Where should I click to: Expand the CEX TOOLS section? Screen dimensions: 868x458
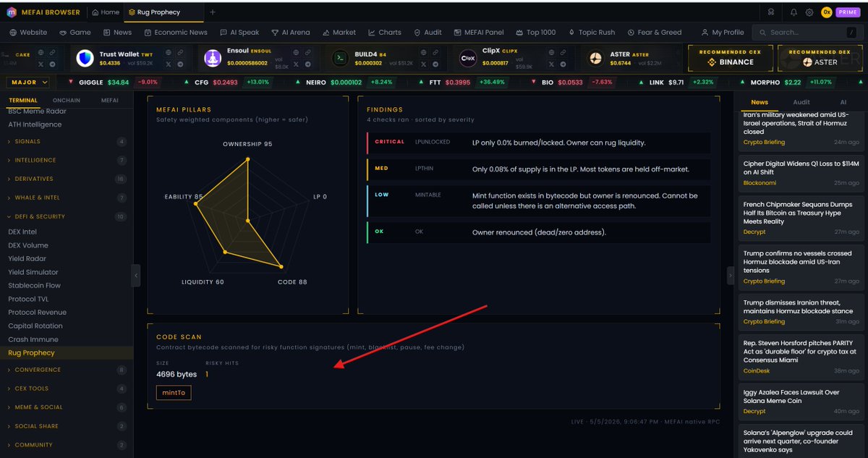(67, 389)
